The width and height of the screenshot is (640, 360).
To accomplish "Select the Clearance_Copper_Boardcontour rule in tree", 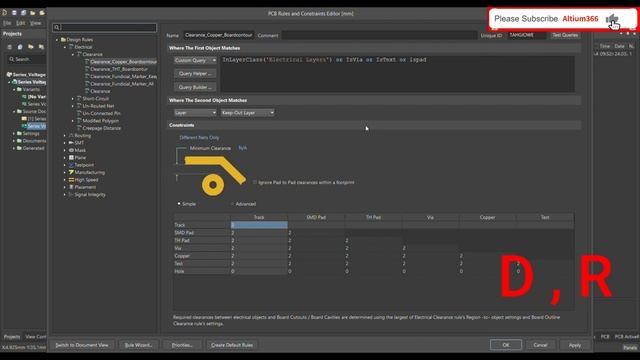I will pyautogui.click(x=123, y=62).
